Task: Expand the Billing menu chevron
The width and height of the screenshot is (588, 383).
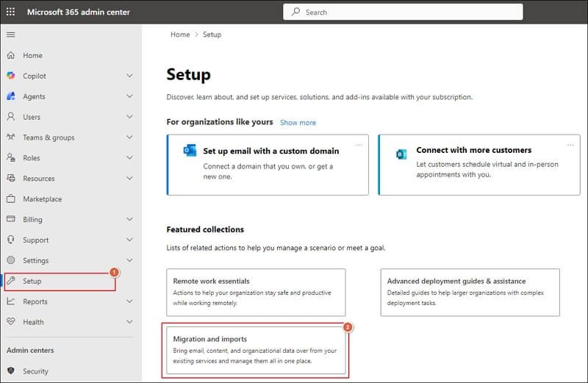Action: (x=129, y=219)
